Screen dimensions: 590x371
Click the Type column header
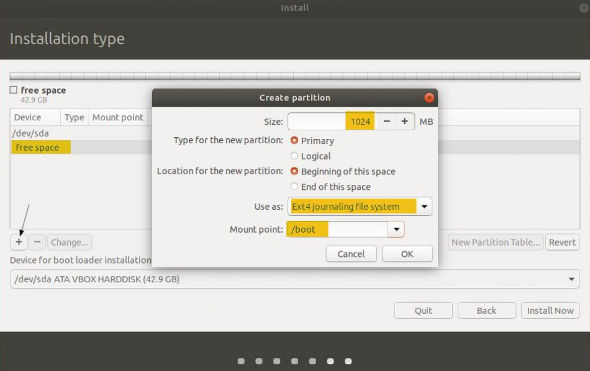(x=74, y=117)
